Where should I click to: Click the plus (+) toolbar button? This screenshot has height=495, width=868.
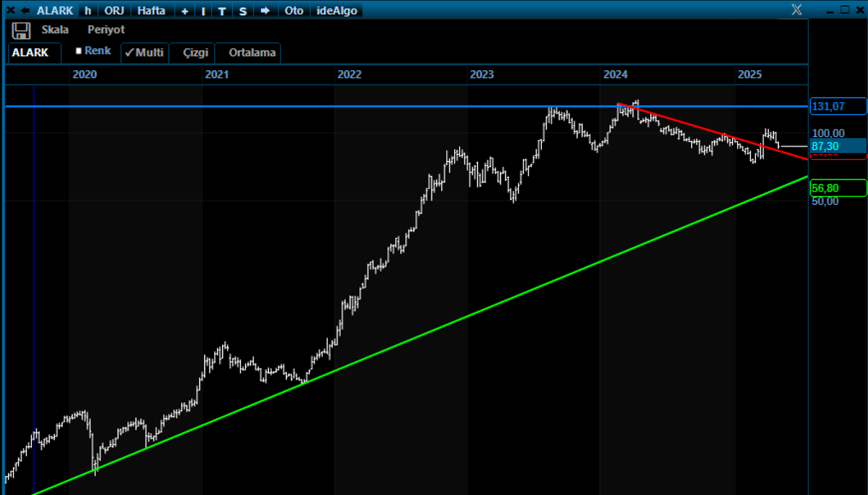pos(185,11)
